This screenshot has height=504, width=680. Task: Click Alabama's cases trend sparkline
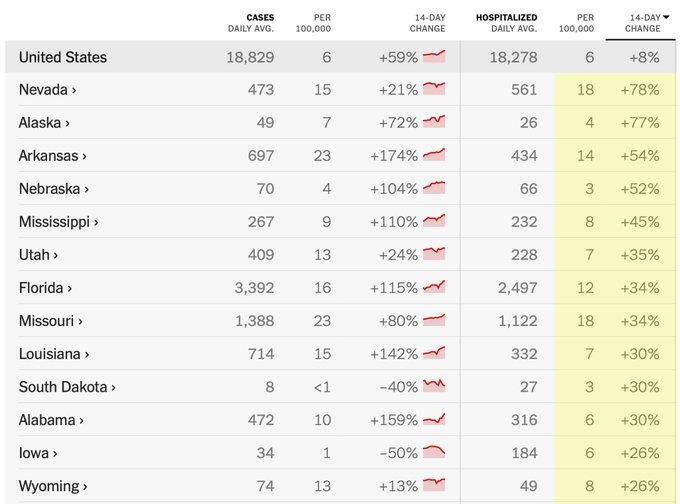[434, 419]
